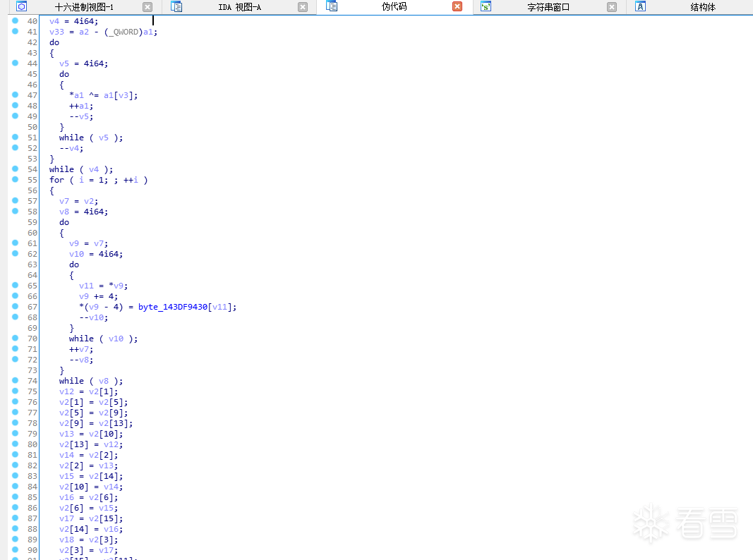Open the 结构体 tab
This screenshot has height=560, width=753.
tap(703, 7)
